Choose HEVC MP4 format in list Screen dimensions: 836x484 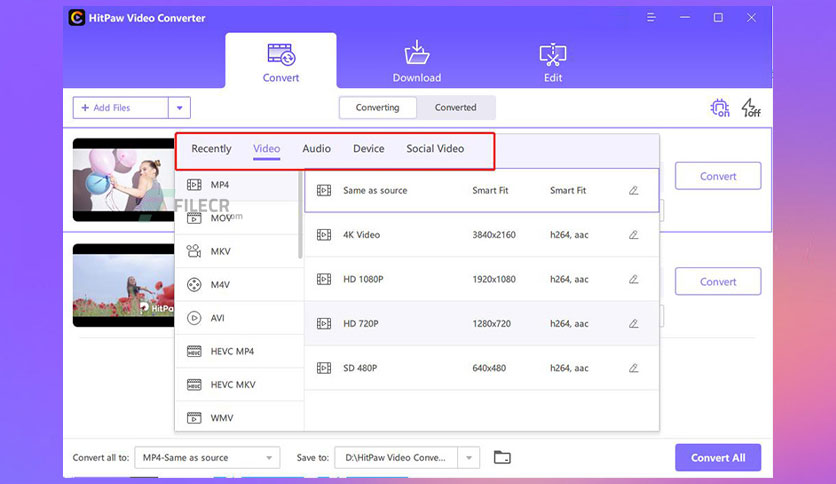tap(239, 351)
